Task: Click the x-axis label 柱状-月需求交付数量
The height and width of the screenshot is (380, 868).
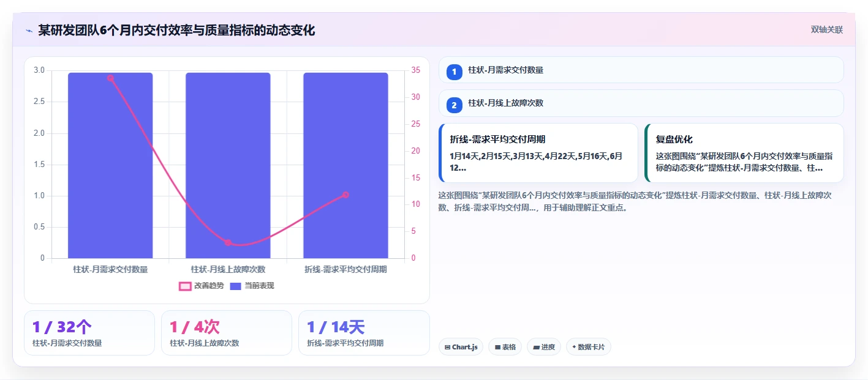Action: pos(110,269)
